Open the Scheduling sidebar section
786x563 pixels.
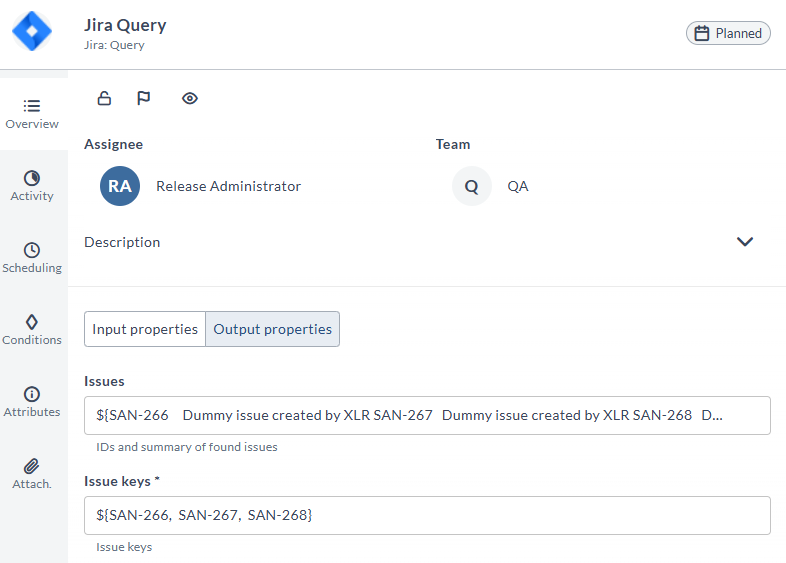(32, 258)
